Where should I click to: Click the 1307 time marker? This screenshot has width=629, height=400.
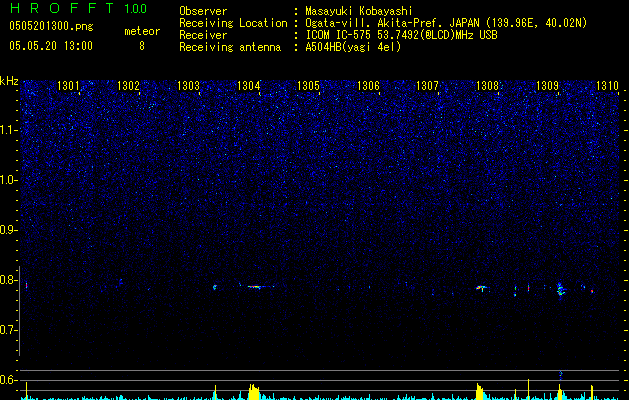coord(427,86)
